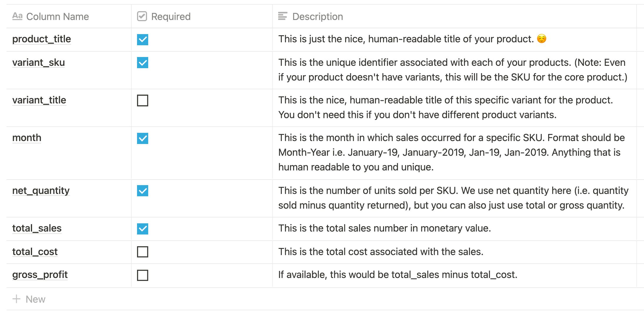Check Required for gross_profit
This screenshot has width=644, height=315.
[x=143, y=275]
